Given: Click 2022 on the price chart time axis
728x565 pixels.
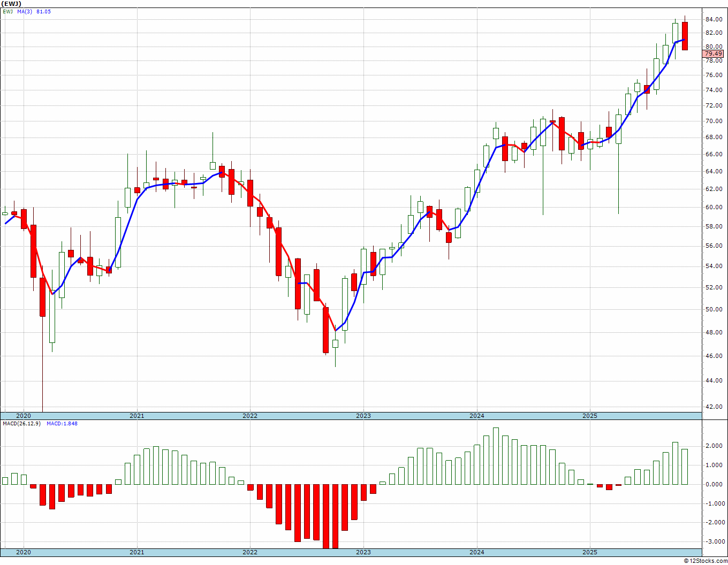Looking at the screenshot, I should [250, 416].
